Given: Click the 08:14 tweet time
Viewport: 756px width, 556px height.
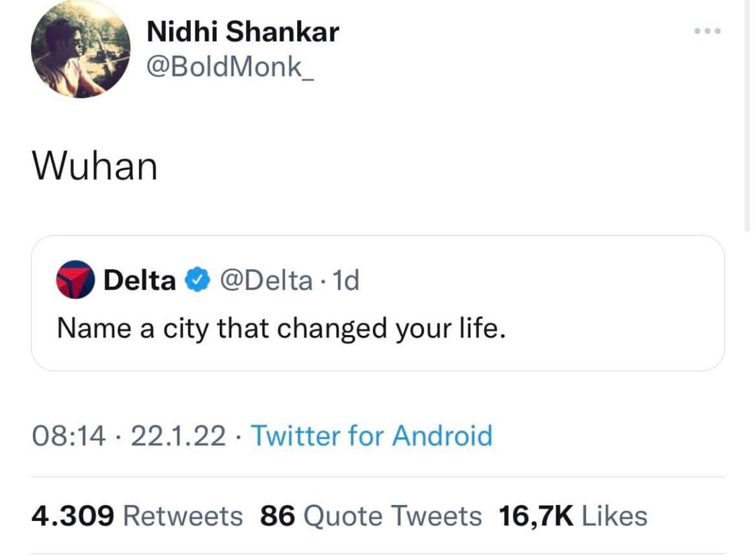Looking at the screenshot, I should (69, 436).
